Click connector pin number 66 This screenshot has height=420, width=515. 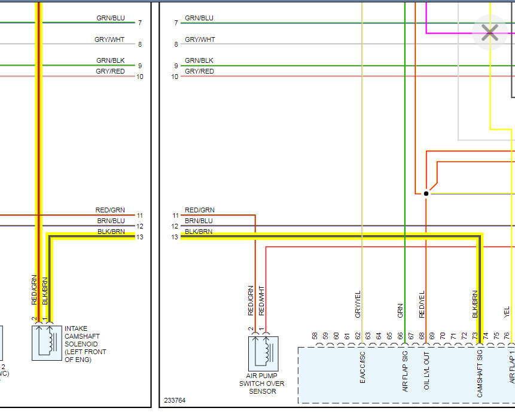click(400, 336)
